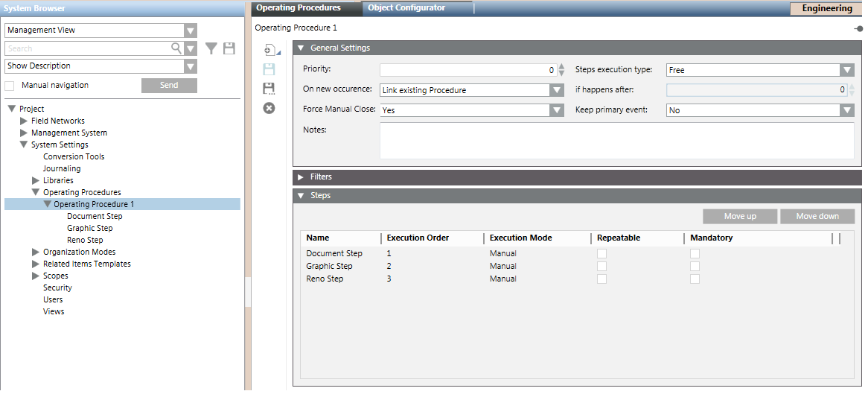Expand the Filters section
This screenshot has width=868, height=394.
pos(301,177)
